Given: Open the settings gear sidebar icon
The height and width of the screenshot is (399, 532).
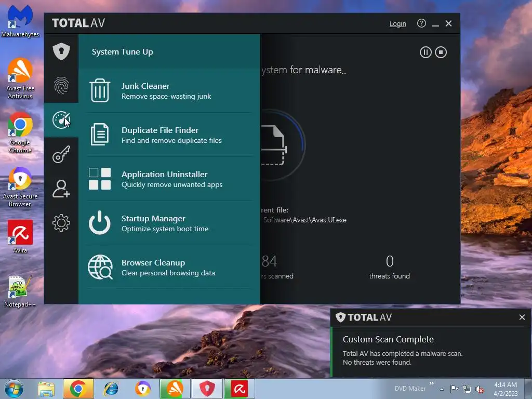Looking at the screenshot, I should point(61,223).
